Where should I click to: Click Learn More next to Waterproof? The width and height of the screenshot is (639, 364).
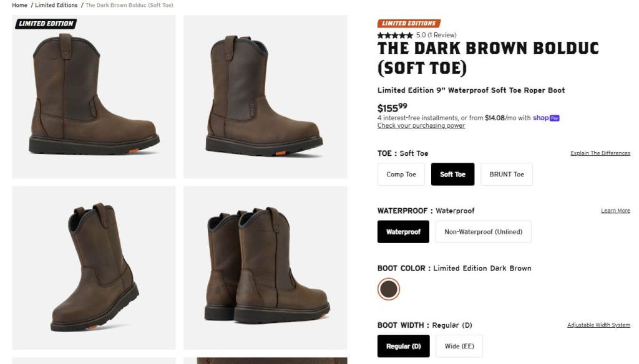tap(615, 210)
